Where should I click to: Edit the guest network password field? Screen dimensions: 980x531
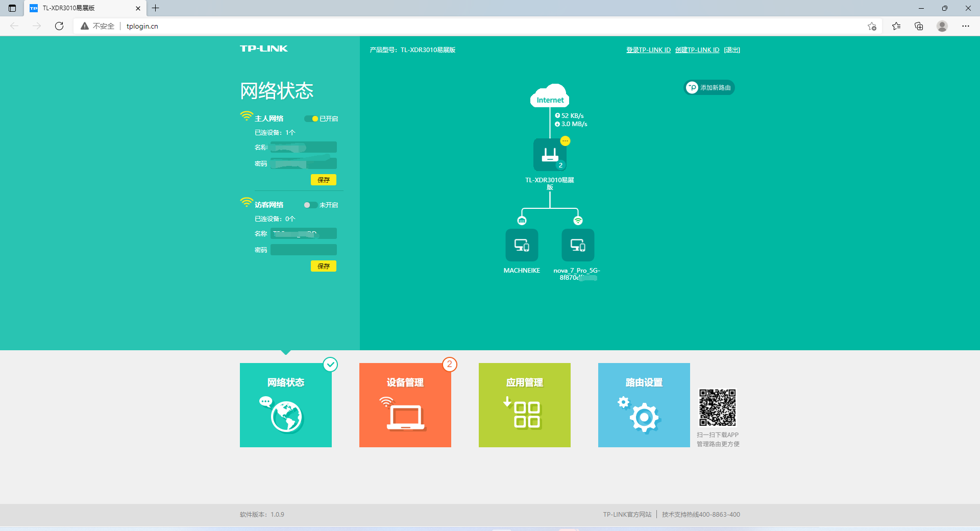[x=304, y=250]
